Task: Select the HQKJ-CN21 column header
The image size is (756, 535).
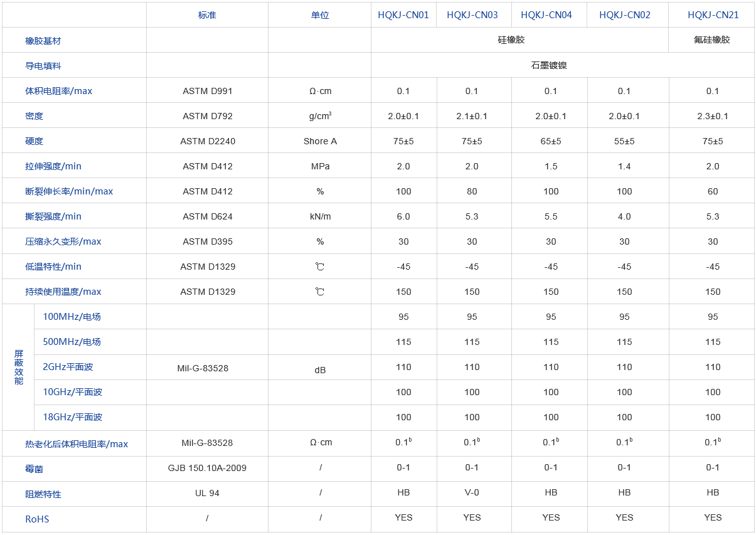Action: [x=713, y=15]
